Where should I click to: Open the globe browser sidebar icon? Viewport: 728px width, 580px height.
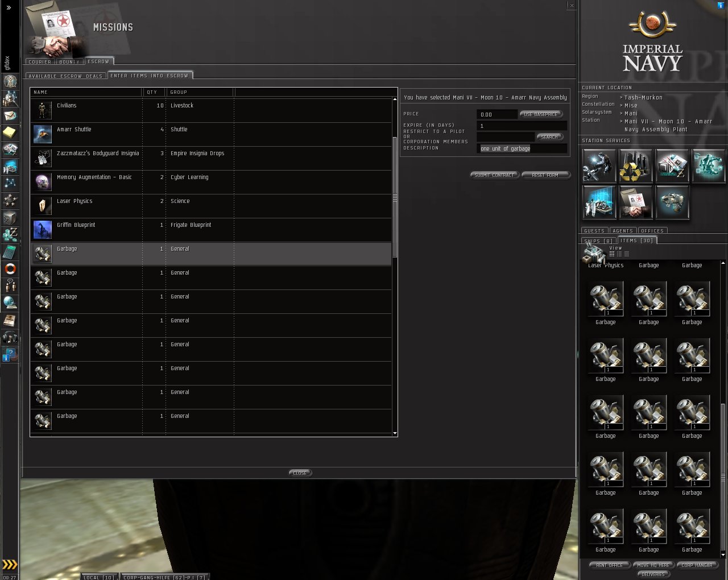click(x=10, y=303)
